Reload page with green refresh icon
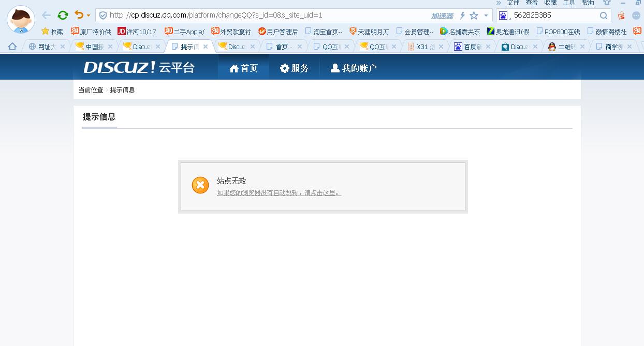The image size is (644, 346). coord(63,16)
